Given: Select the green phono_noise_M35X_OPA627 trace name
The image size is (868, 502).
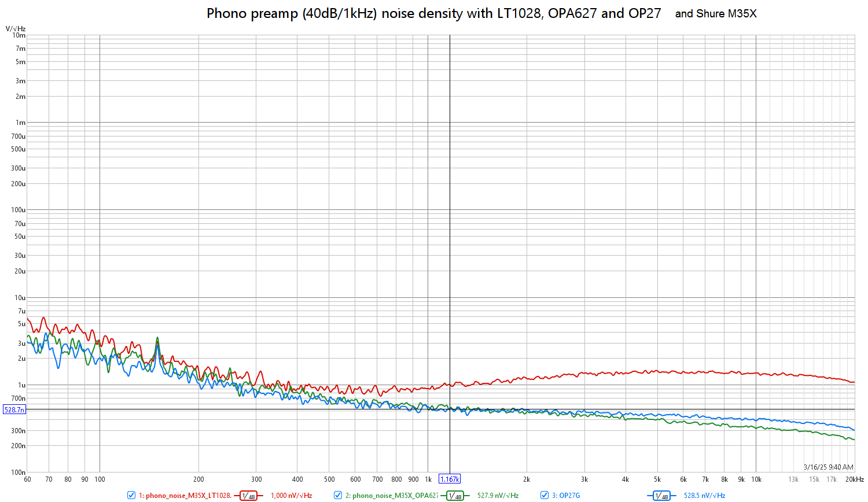Looking at the screenshot, I should [x=392, y=496].
